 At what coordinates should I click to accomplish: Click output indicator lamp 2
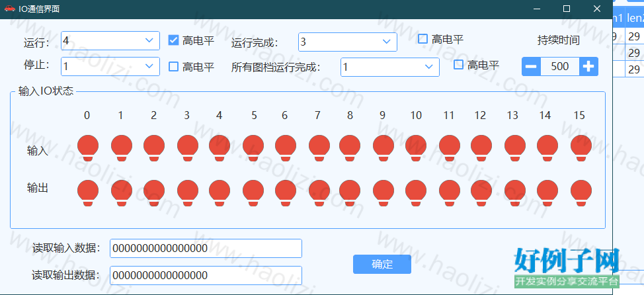154,192
